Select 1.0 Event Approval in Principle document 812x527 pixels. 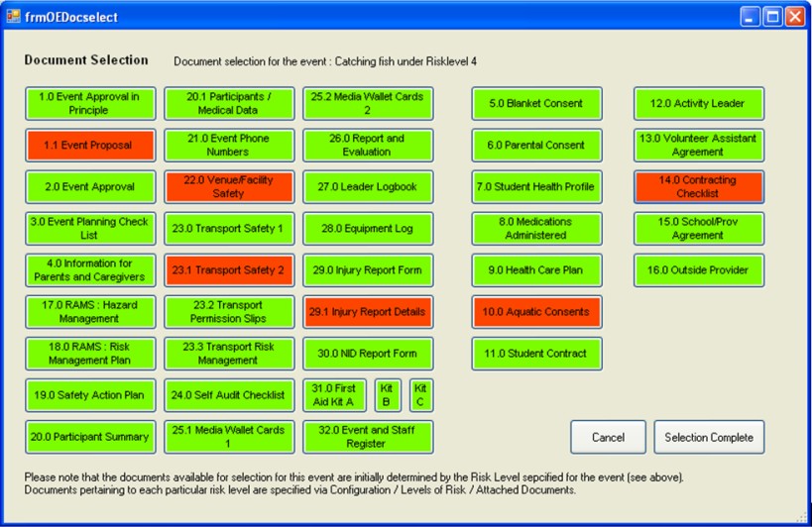click(x=90, y=103)
